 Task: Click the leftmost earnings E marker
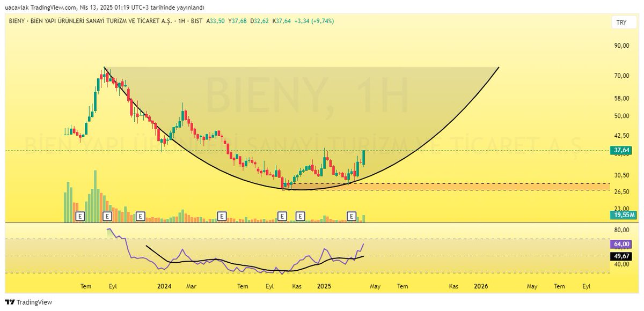click(x=80, y=216)
